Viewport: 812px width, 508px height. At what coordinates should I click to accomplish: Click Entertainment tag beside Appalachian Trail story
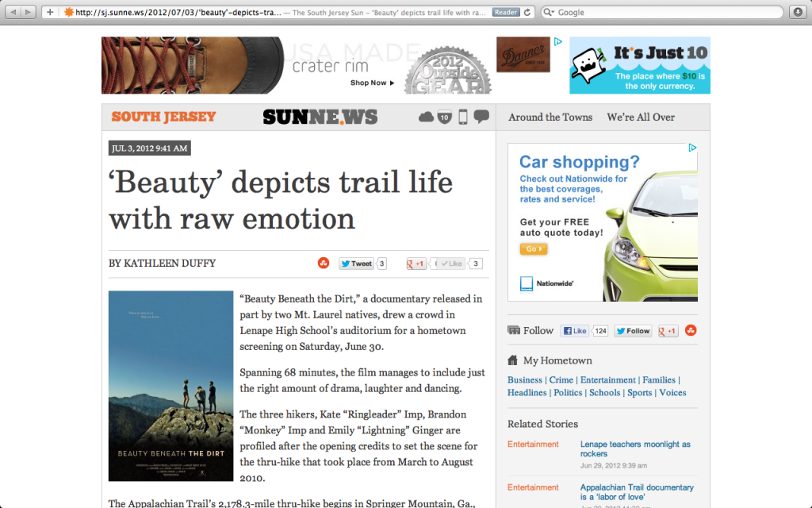[x=533, y=487]
